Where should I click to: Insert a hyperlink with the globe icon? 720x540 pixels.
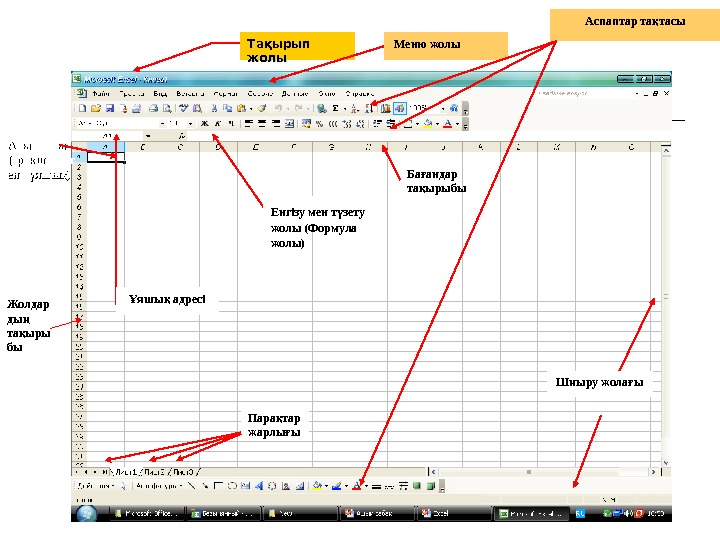[321, 108]
